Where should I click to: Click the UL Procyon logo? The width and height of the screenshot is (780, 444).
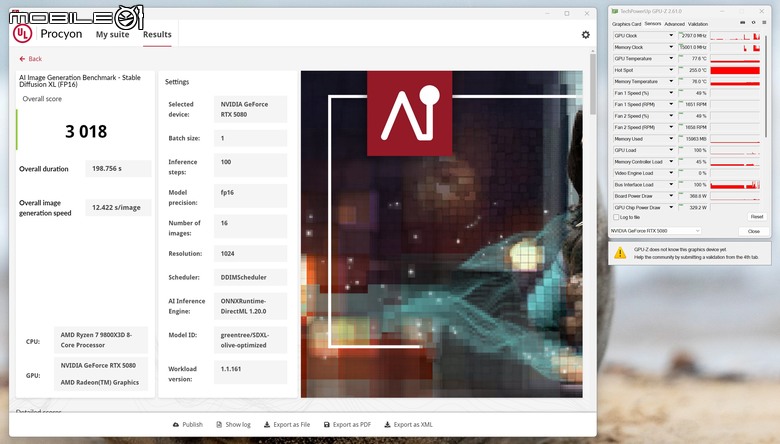coord(22,34)
